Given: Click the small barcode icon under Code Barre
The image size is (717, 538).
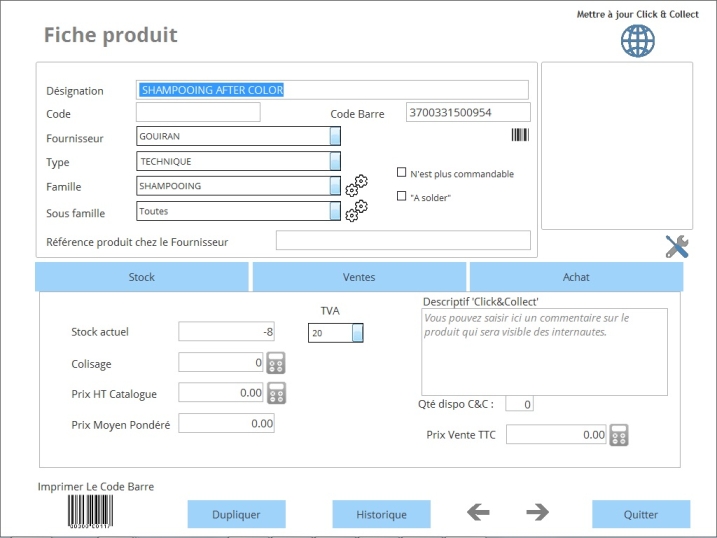Looking at the screenshot, I should (x=520, y=135).
